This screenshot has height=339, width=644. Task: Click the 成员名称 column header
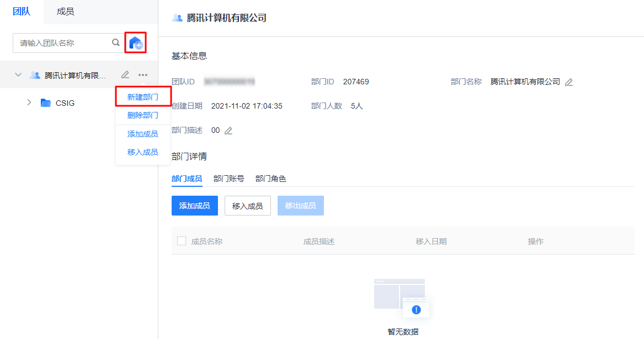[206, 241]
